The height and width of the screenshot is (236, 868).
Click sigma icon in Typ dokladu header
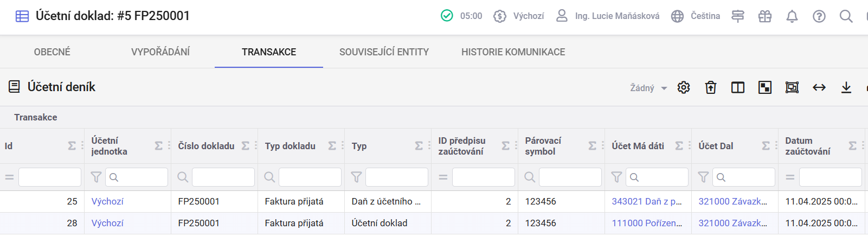[332, 146]
